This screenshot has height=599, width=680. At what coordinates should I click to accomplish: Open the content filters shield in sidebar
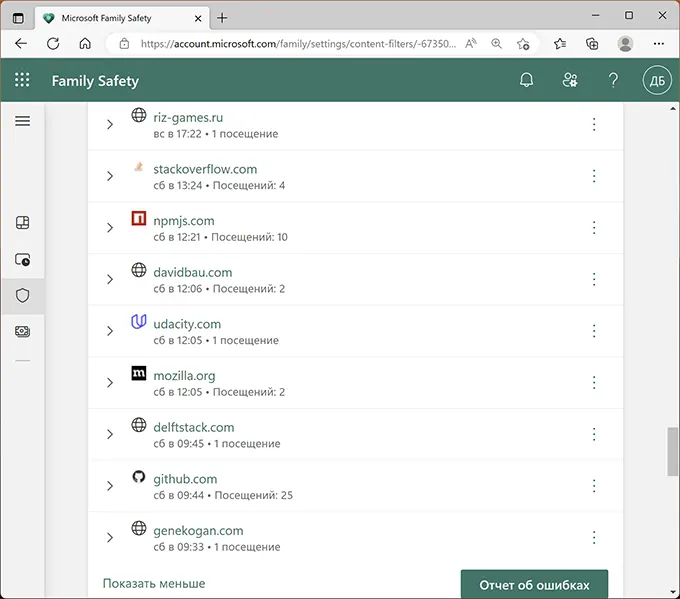23,295
